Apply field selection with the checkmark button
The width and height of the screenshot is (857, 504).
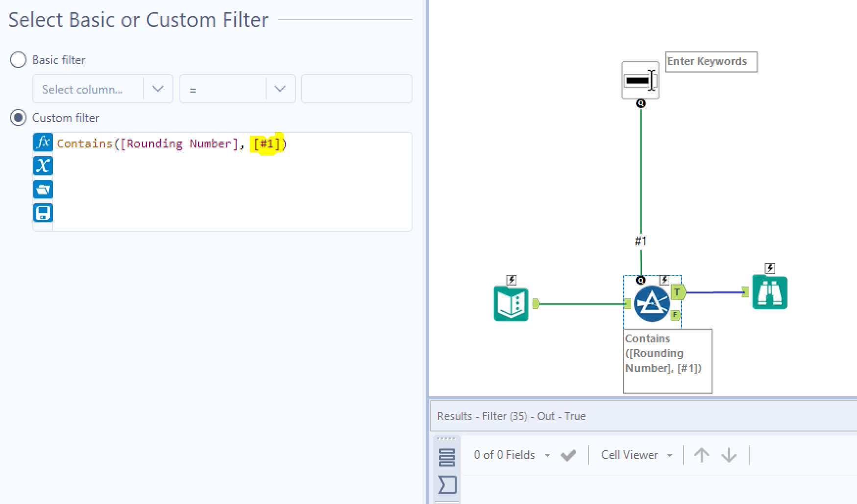click(x=569, y=455)
